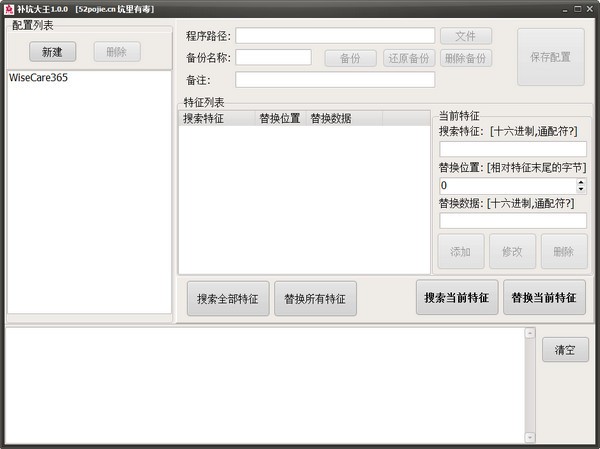Image resolution: width=600 pixels, height=449 pixels.
Task: Close the 补坑大王 window
Action: (590, 9)
